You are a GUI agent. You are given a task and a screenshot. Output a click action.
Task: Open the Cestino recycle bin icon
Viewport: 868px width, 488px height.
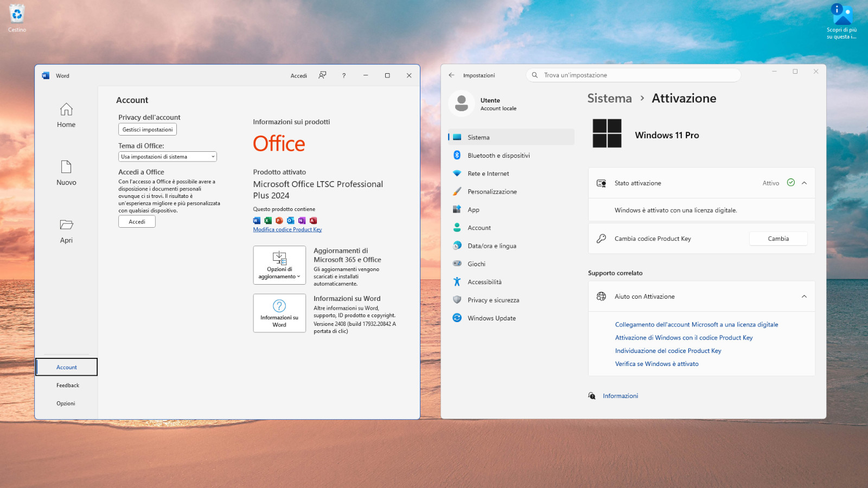[17, 18]
